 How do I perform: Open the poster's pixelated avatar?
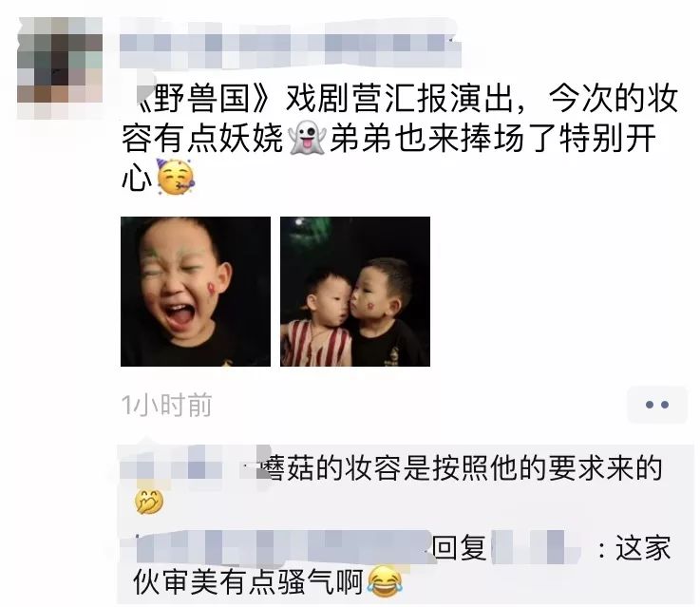(60, 67)
